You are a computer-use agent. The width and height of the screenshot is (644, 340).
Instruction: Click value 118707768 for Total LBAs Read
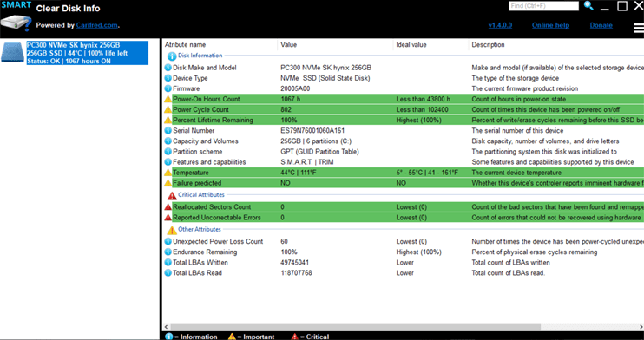[296, 273]
